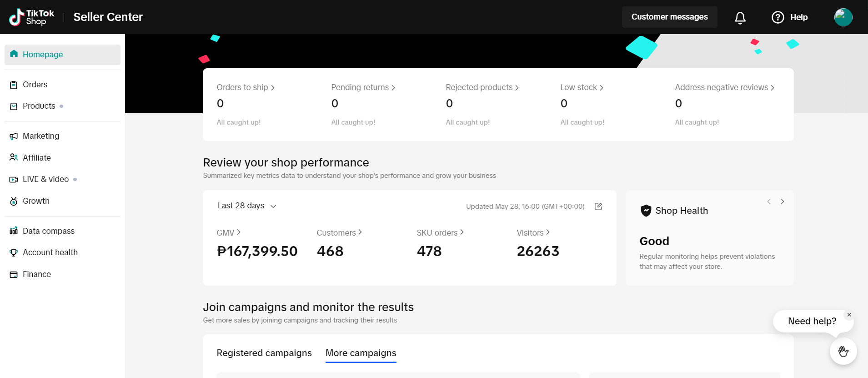The width and height of the screenshot is (868, 378).
Task: Go to next Shop Health card
Action: pos(783,202)
